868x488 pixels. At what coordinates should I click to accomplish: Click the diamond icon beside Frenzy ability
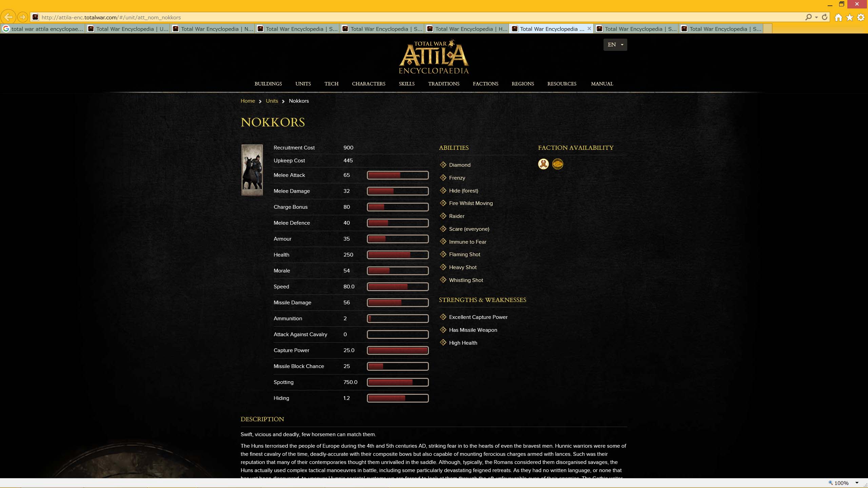443,178
